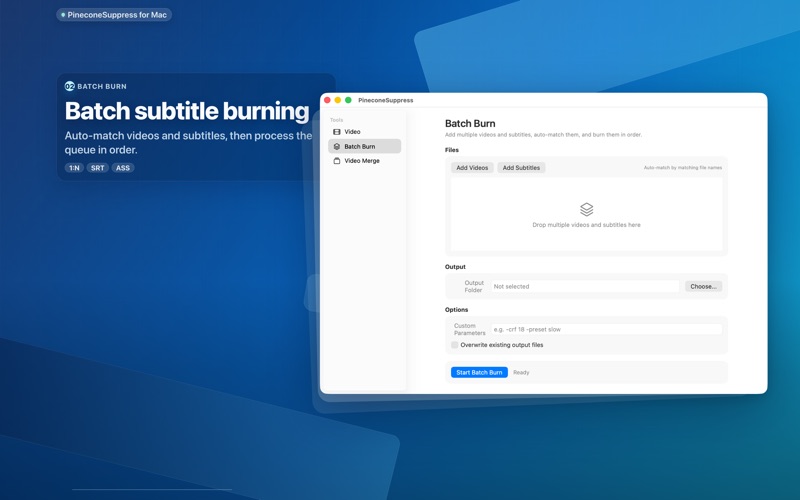Click the Batch Burn page heading
800x500 pixels.
(470, 123)
